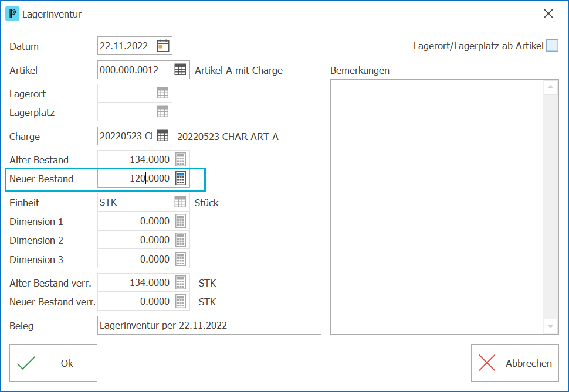The image size is (569, 392).
Task: Open the Charge lookup table icon
Action: tap(162, 136)
